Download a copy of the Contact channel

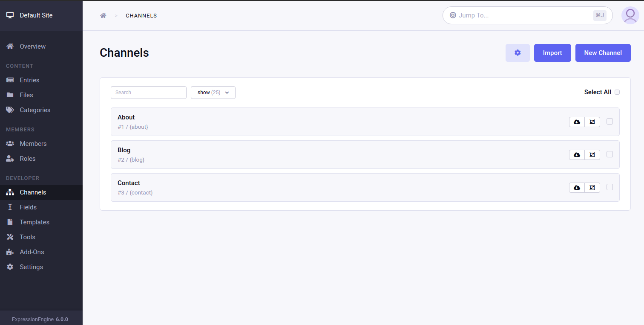[x=577, y=187]
